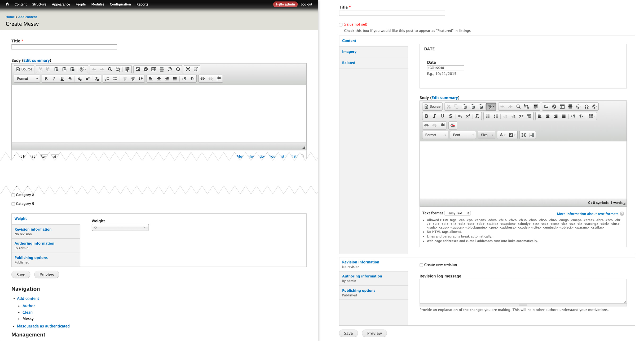644x341 pixels.
Task: Toggle the (value not set) featured checkbox
Action: pyautogui.click(x=341, y=25)
